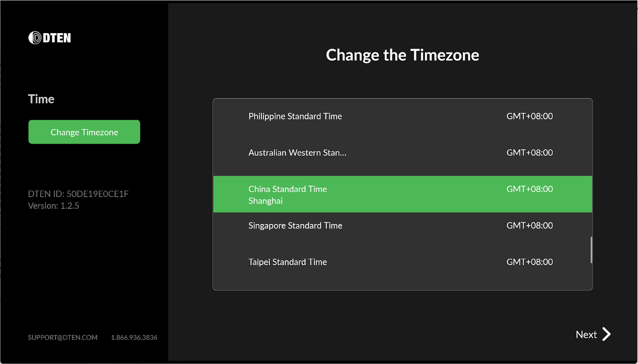
Task: Click the Change Timezone button
Action: pos(84,132)
